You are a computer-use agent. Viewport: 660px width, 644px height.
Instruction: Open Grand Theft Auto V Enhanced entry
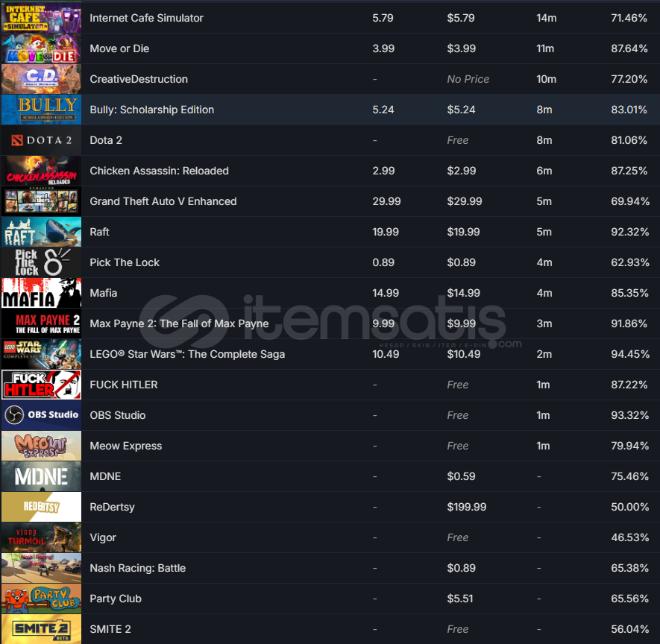[x=163, y=201]
